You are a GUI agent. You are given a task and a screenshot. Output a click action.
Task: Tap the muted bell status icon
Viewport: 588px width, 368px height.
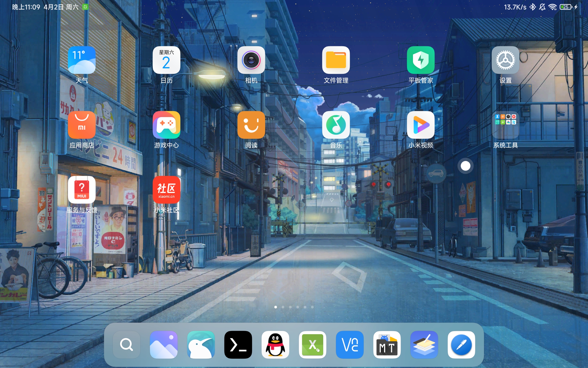[542, 7]
